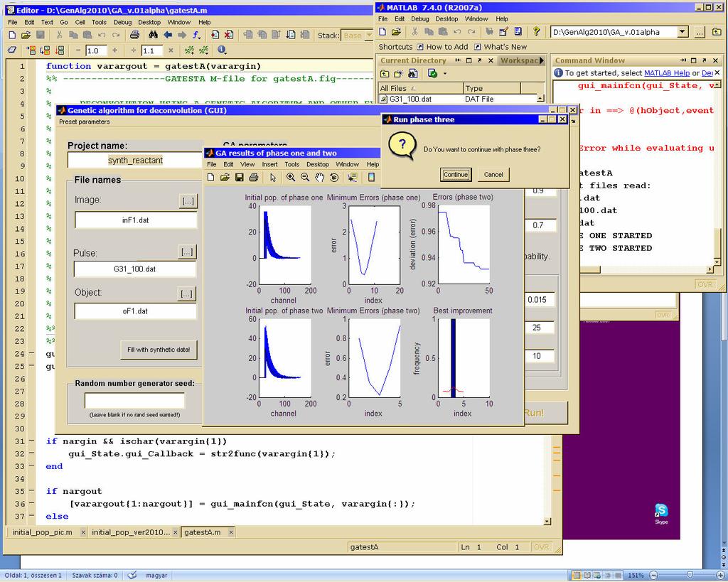Open Simulink from the MATLAB toolbar
Image resolution: width=728 pixels, height=582 pixels.
click(489, 31)
